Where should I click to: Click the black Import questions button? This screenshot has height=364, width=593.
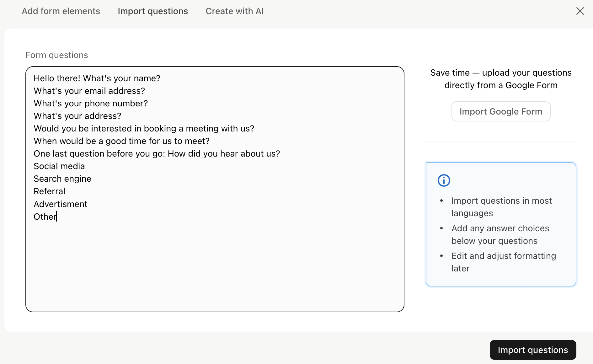533,350
